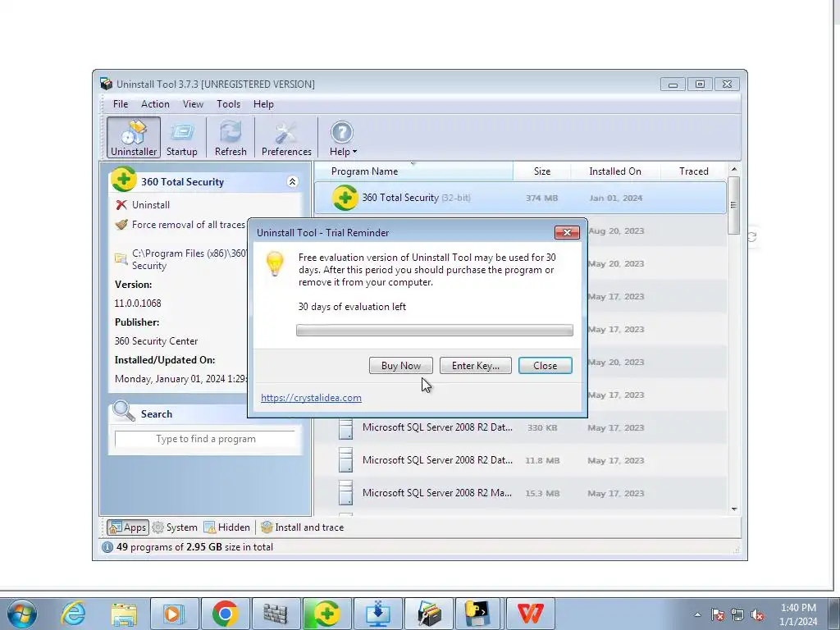Open the Startup toolbar icon
This screenshot has height=630, width=840.
(181, 138)
